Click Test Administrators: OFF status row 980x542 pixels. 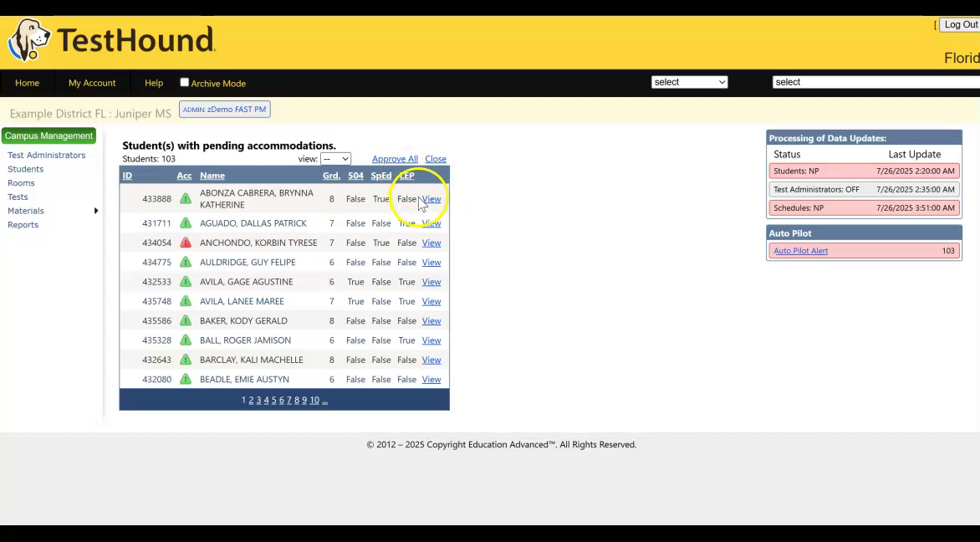coord(865,189)
